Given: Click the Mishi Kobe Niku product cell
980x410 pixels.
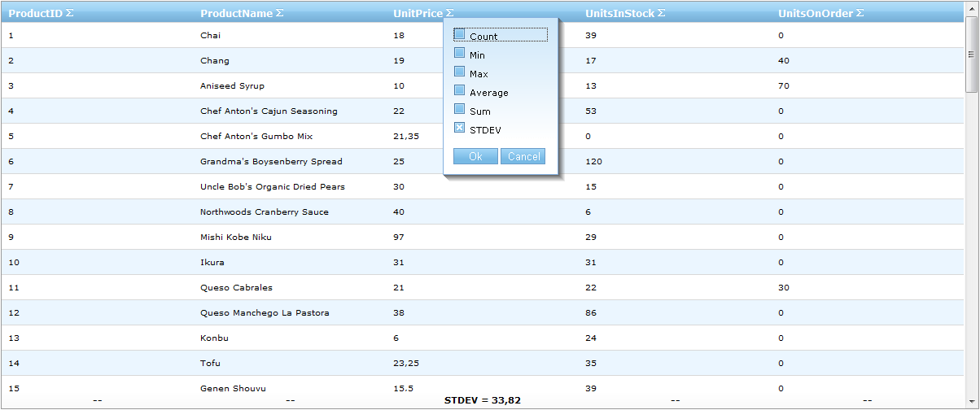Looking at the screenshot, I should tap(236, 238).
